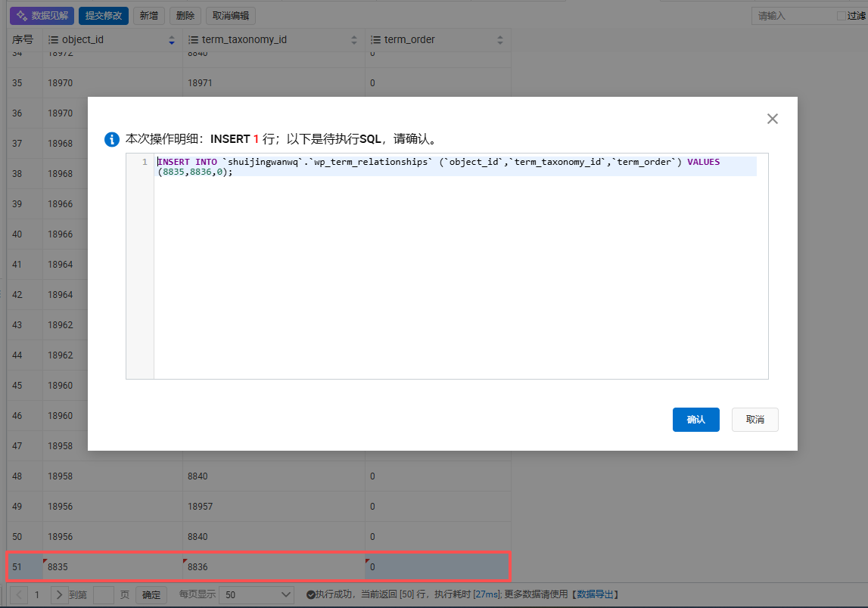This screenshot has width=868, height=608.
Task: Select cell 8835 in row 51
Action: (x=113, y=566)
